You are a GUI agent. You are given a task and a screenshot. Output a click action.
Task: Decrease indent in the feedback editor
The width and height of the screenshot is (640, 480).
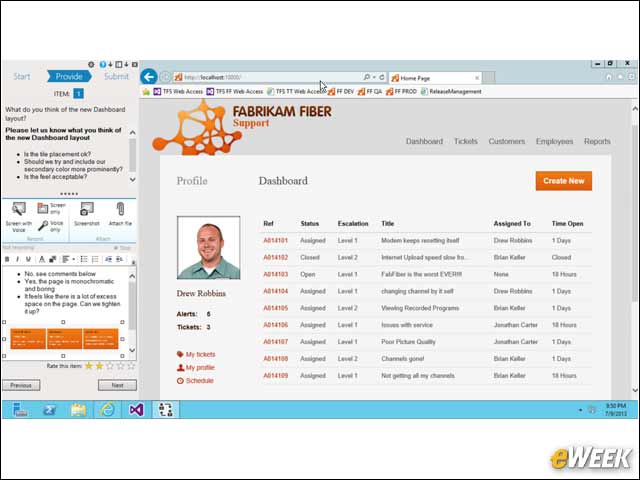pos(109,259)
